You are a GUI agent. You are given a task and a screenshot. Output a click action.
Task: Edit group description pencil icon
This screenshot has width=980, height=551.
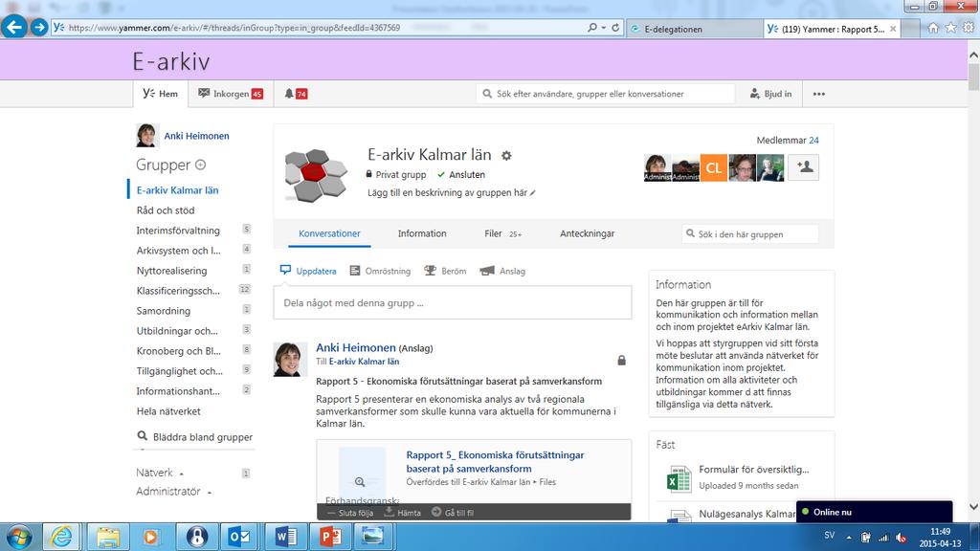[532, 193]
